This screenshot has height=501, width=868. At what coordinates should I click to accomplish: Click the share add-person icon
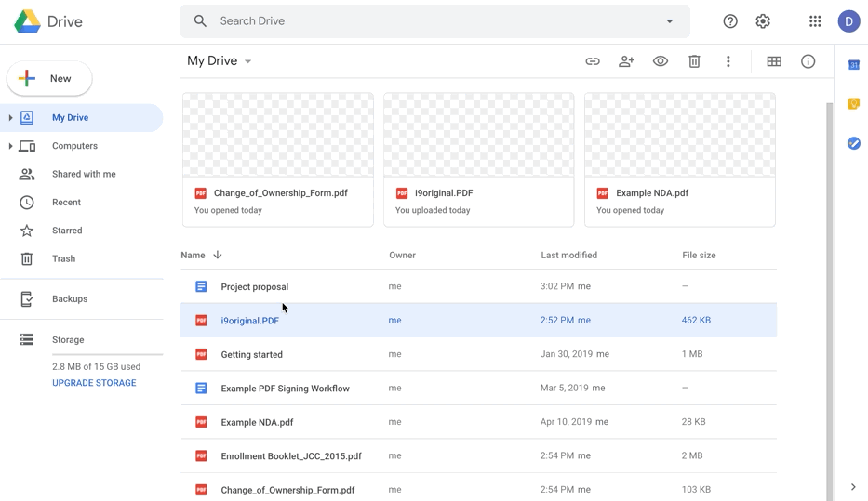tap(626, 61)
